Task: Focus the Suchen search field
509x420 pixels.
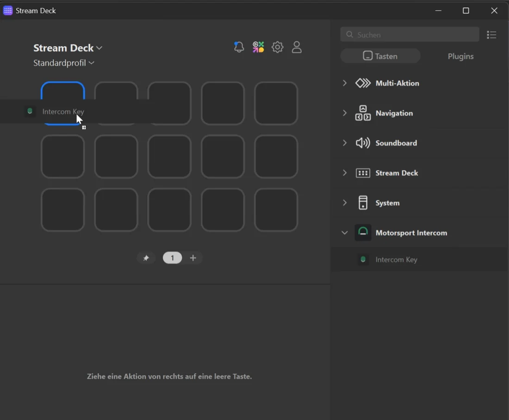Action: 410,34
